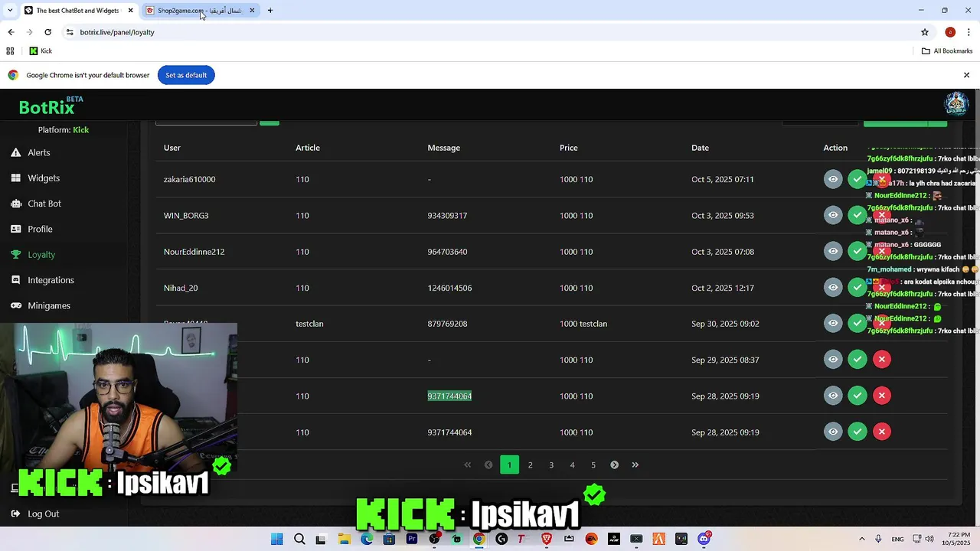View details for Sep 29 request (eye icon)
This screenshot has height=551, width=980.
click(x=833, y=359)
